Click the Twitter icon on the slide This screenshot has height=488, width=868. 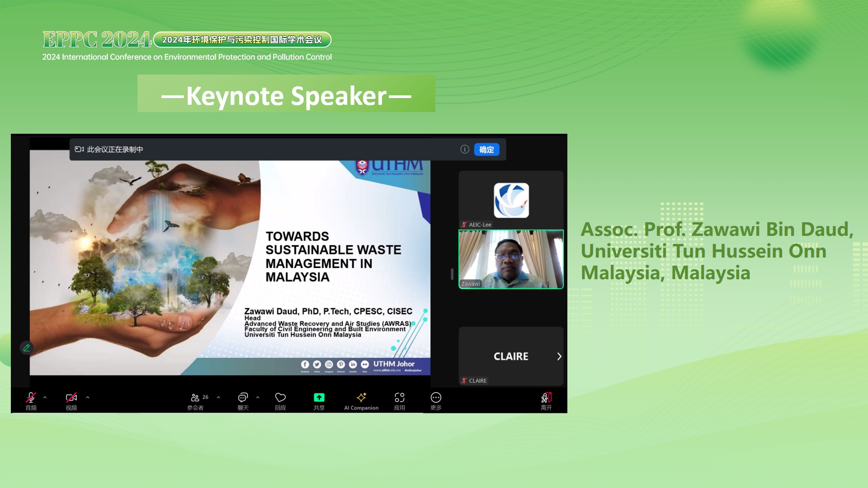point(317,364)
